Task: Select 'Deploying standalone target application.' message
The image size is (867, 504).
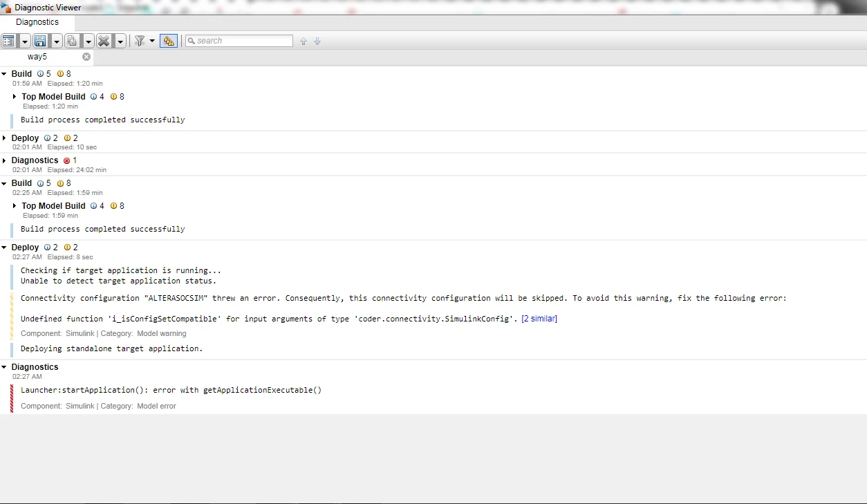Action: (112, 348)
